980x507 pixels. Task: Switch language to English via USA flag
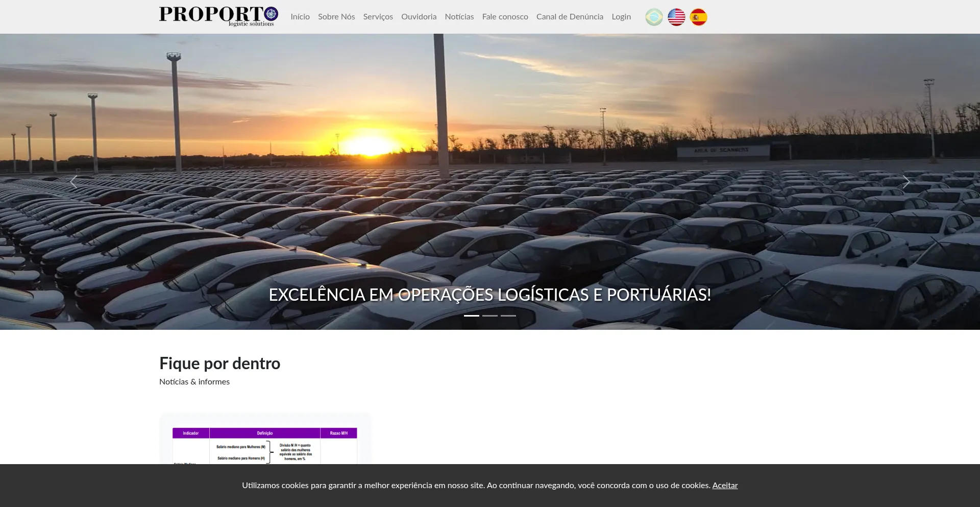tap(676, 17)
